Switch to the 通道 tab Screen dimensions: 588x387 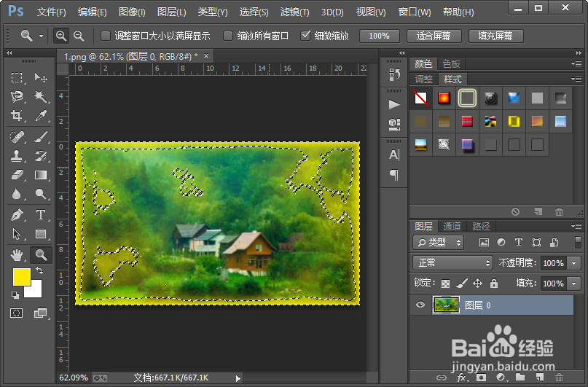pos(452,226)
